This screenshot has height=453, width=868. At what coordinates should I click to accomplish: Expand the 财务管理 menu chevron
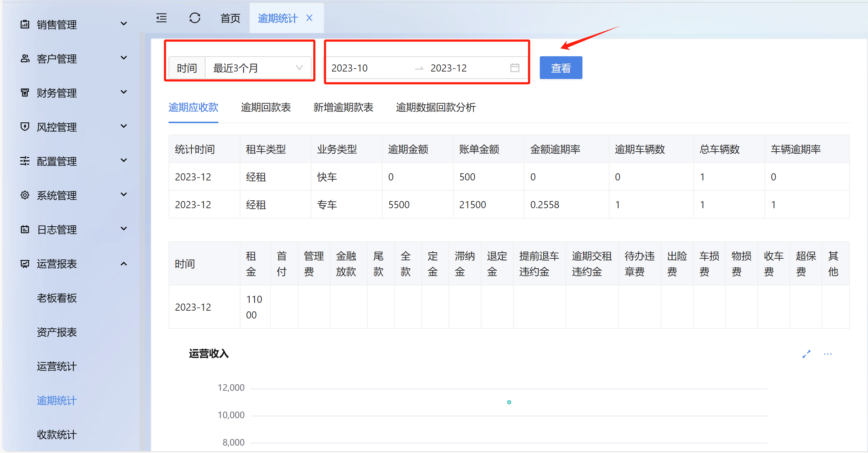(124, 92)
